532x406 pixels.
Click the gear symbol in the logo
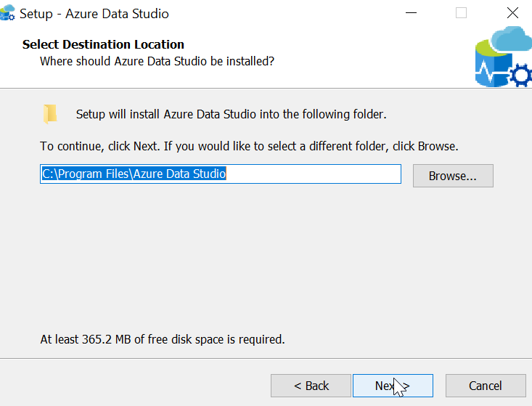coord(520,77)
